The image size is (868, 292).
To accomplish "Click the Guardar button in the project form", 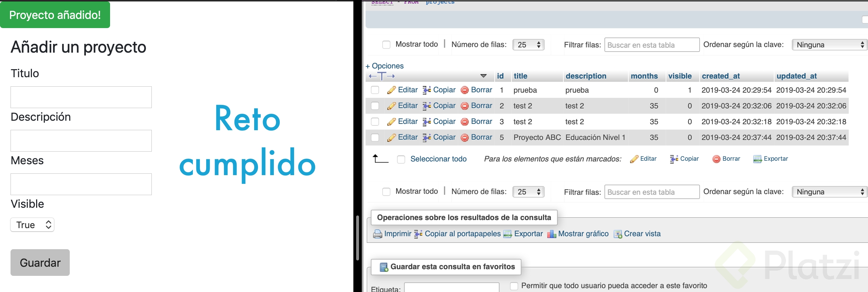I will 40,263.
